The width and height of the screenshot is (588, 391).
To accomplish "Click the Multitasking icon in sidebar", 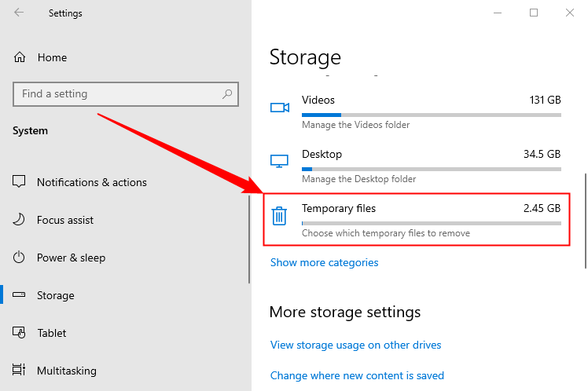I will 20,371.
